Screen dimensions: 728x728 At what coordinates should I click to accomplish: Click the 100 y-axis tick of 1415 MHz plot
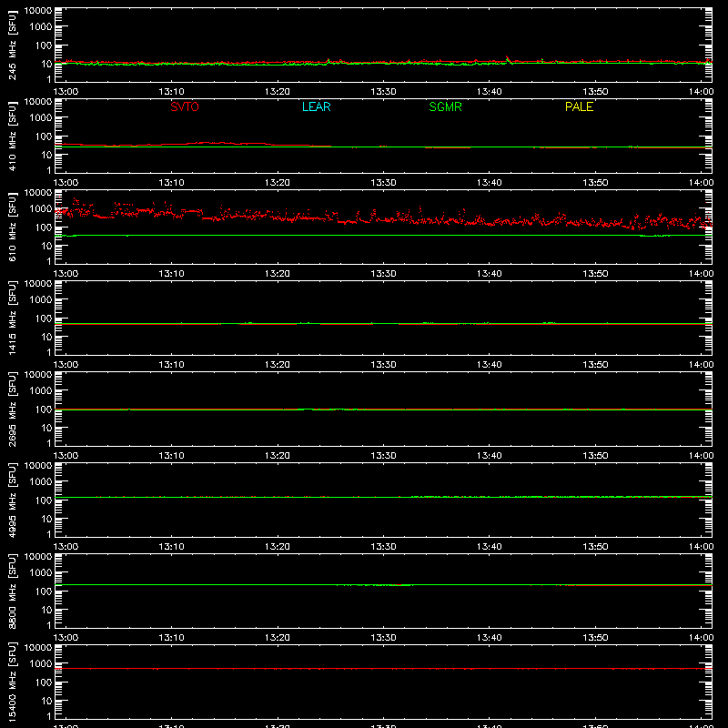[x=44, y=318]
